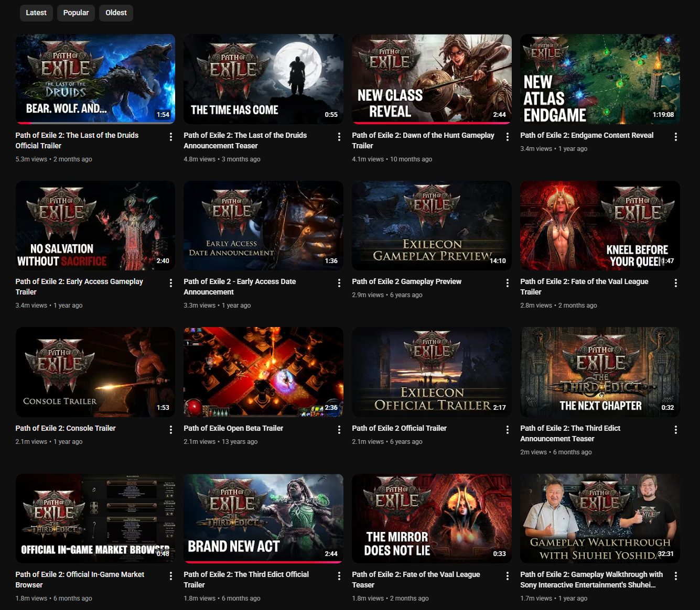The height and width of the screenshot is (610, 700).
Task: Open the 'The Third Edict Official Trailer' title
Action: click(x=246, y=580)
